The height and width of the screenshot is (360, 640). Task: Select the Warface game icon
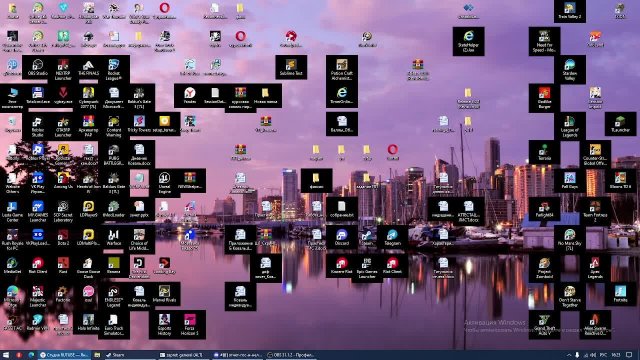[113, 238]
